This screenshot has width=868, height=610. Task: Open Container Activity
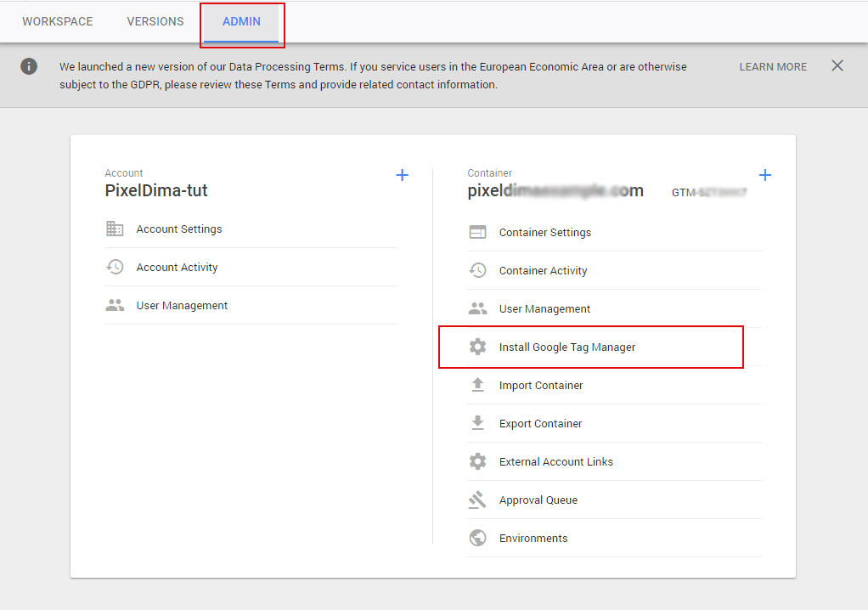[x=543, y=271]
